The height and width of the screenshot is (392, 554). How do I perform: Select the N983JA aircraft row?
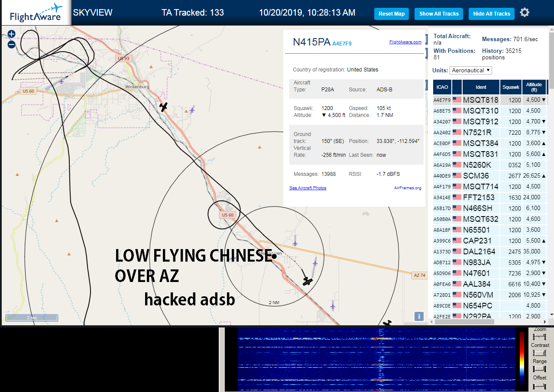(489, 262)
